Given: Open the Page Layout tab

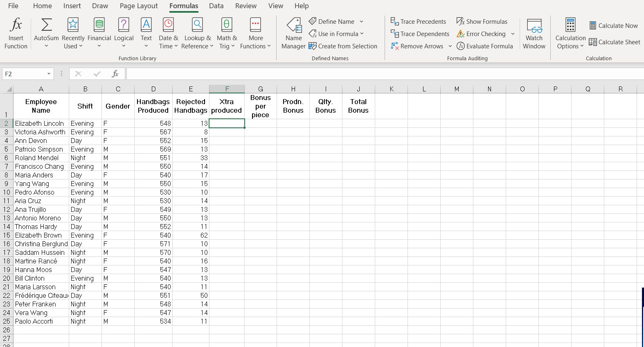Looking at the screenshot, I should [139, 6].
